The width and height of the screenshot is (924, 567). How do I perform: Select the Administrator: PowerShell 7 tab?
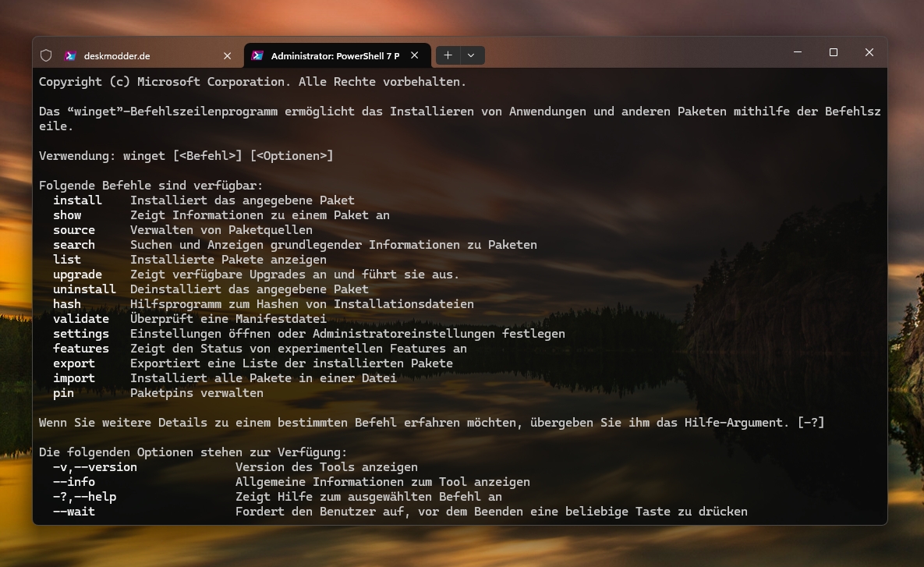pos(337,55)
